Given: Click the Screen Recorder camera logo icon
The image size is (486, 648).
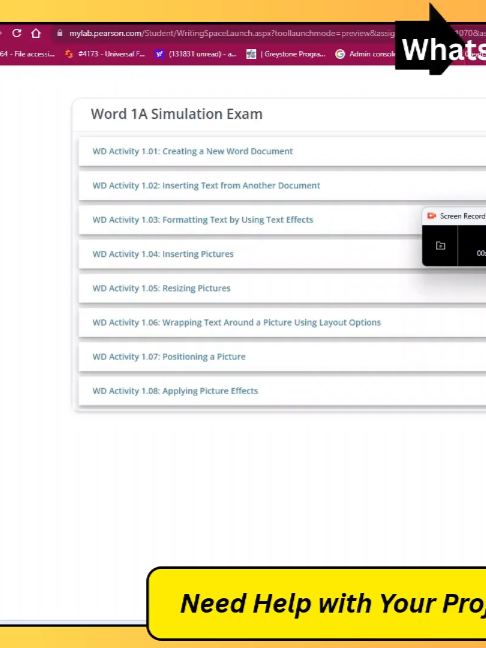Looking at the screenshot, I should pyautogui.click(x=431, y=216).
